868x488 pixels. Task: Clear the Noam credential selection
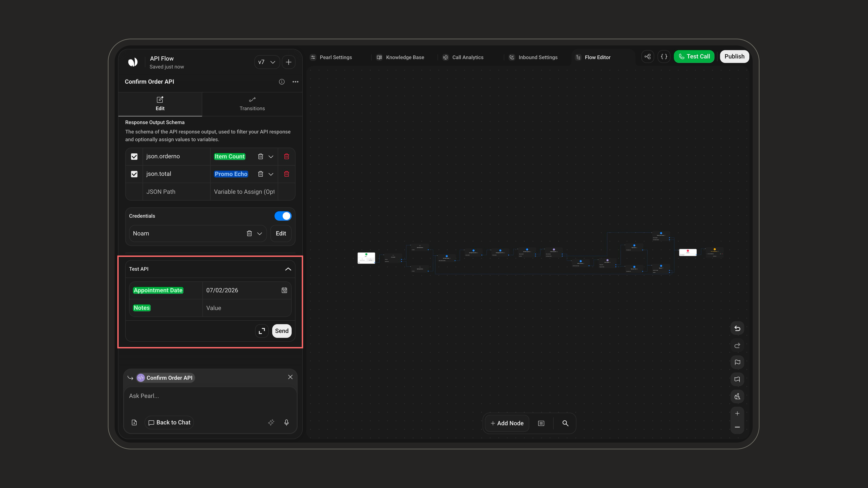click(249, 233)
